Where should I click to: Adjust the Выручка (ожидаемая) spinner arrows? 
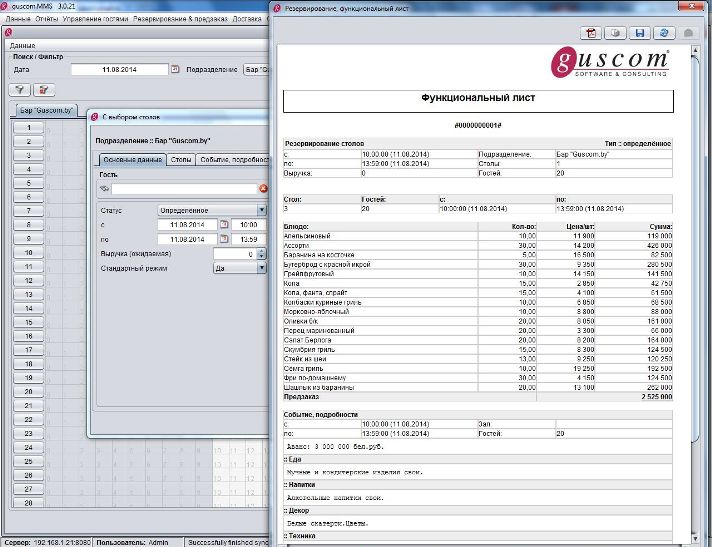click(262, 254)
